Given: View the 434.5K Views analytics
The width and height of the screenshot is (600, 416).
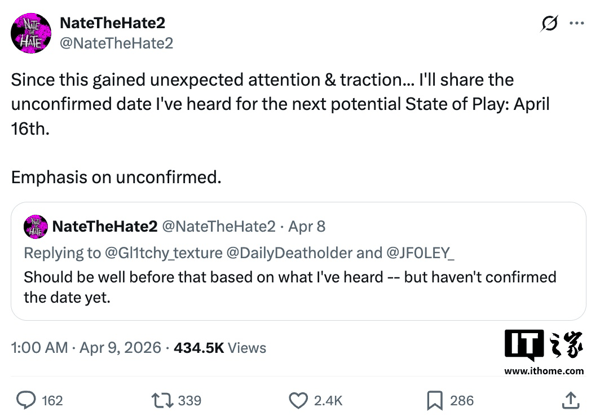Looking at the screenshot, I should click(220, 347).
